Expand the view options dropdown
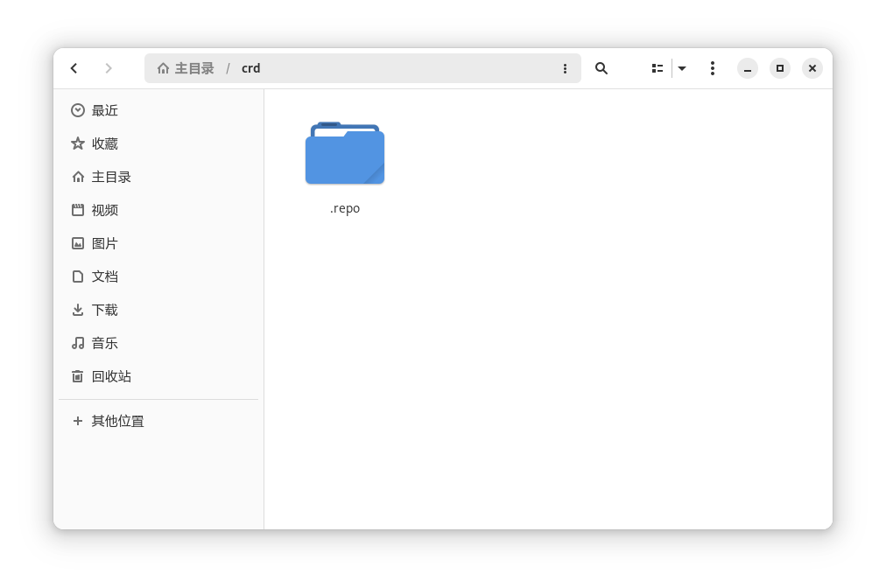Screen dimensions: 886x588 [x=682, y=68]
